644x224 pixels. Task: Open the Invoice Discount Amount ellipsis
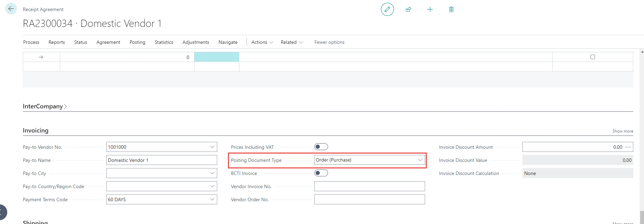click(628, 147)
